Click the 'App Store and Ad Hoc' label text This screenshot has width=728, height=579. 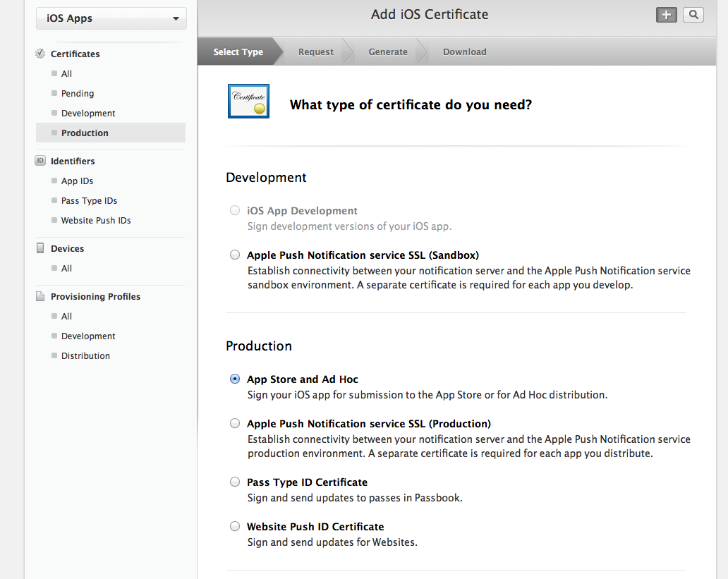302,379
